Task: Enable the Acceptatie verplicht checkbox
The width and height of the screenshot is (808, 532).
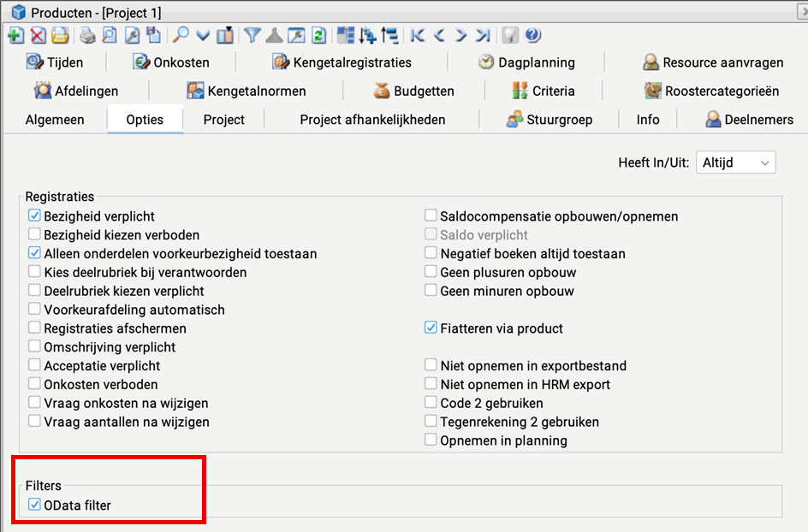Action: click(x=34, y=366)
